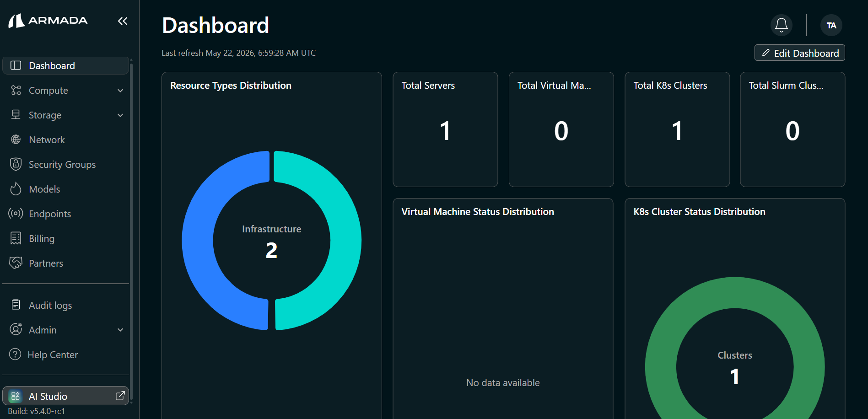Open Network page
This screenshot has height=419, width=868.
(x=65, y=140)
